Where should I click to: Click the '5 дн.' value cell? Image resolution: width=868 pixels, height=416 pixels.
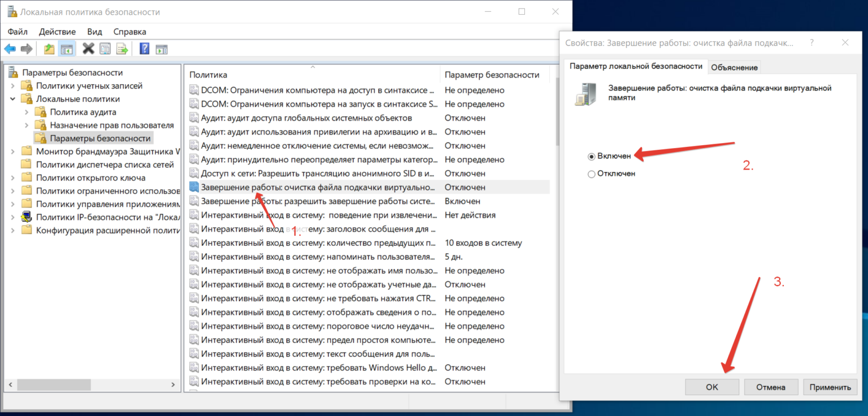pos(454,257)
